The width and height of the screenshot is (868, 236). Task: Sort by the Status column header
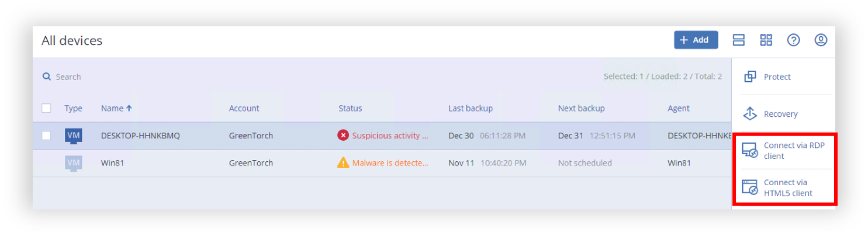350,108
